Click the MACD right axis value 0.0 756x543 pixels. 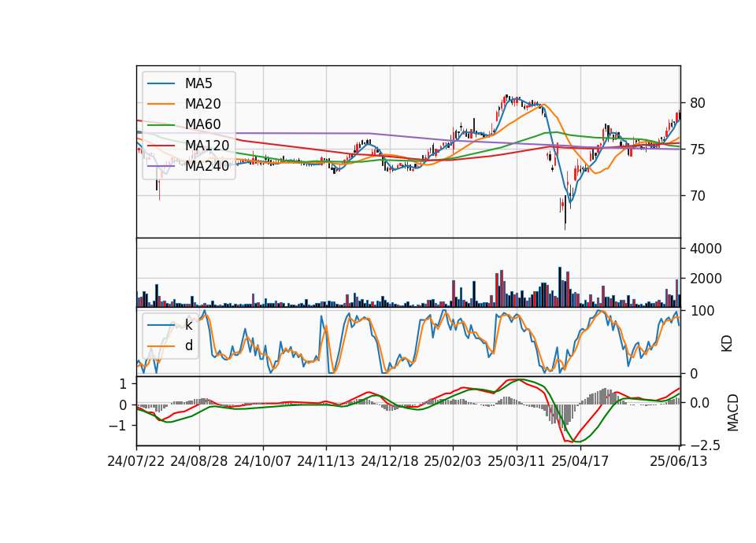pos(699,403)
